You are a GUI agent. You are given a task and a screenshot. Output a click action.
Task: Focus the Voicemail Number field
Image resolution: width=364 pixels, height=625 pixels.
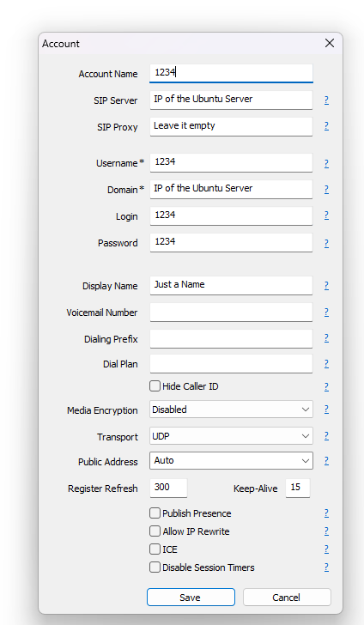pos(231,312)
